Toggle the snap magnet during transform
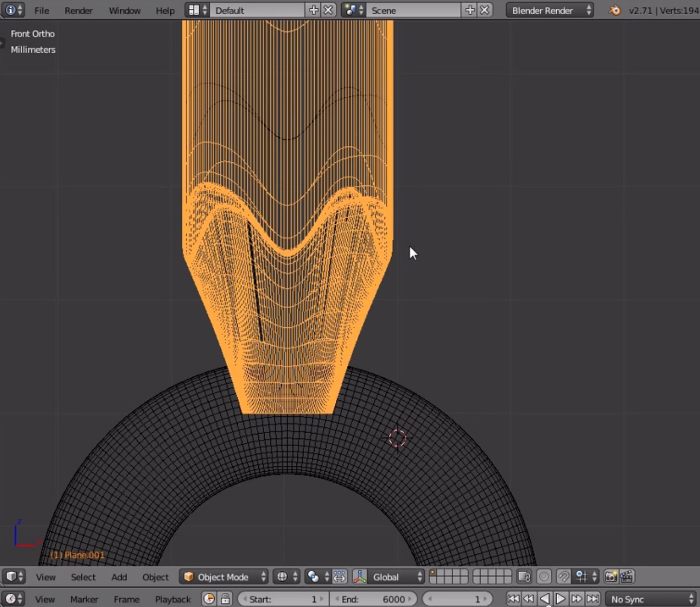 (x=563, y=577)
